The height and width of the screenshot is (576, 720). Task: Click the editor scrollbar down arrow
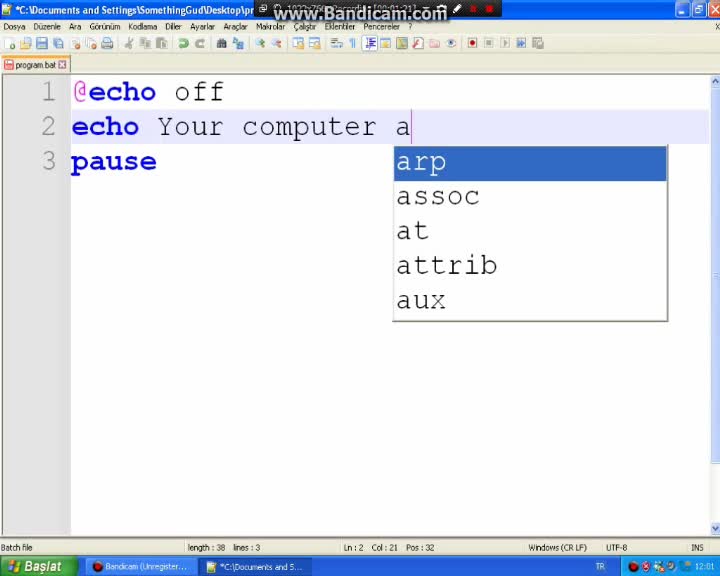point(715,528)
